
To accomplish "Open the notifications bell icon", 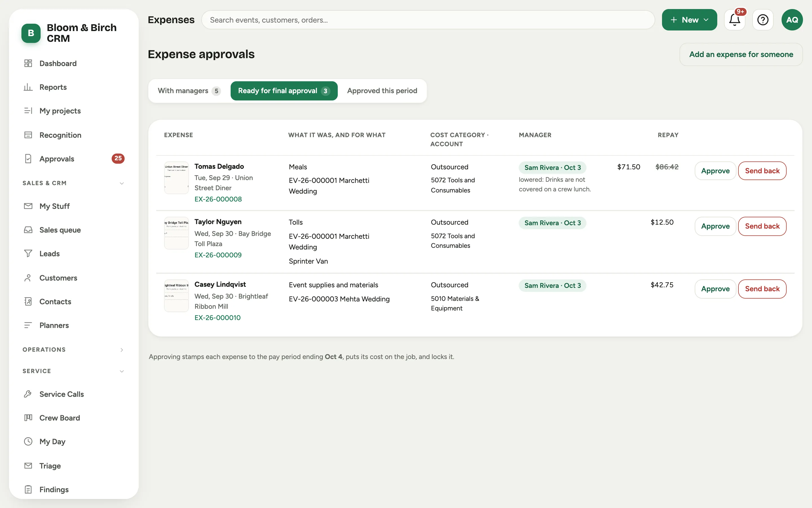I will 734,20.
